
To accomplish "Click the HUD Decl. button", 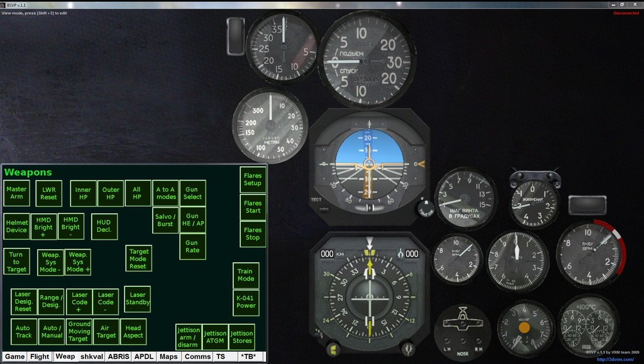I will (104, 226).
